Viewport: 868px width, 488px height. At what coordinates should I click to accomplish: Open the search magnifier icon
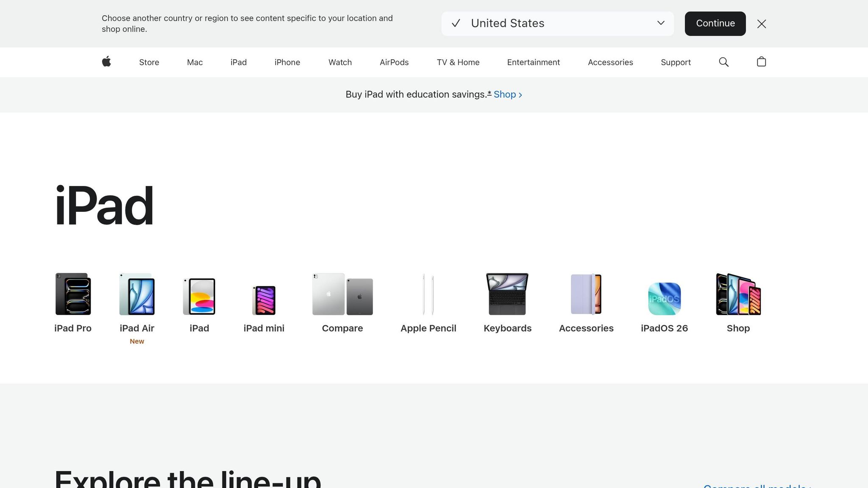(723, 62)
